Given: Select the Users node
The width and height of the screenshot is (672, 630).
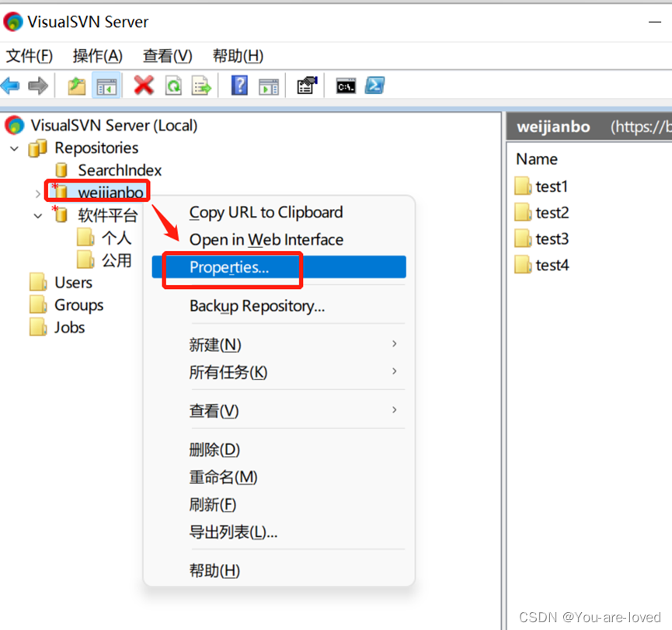Looking at the screenshot, I should tap(73, 283).
